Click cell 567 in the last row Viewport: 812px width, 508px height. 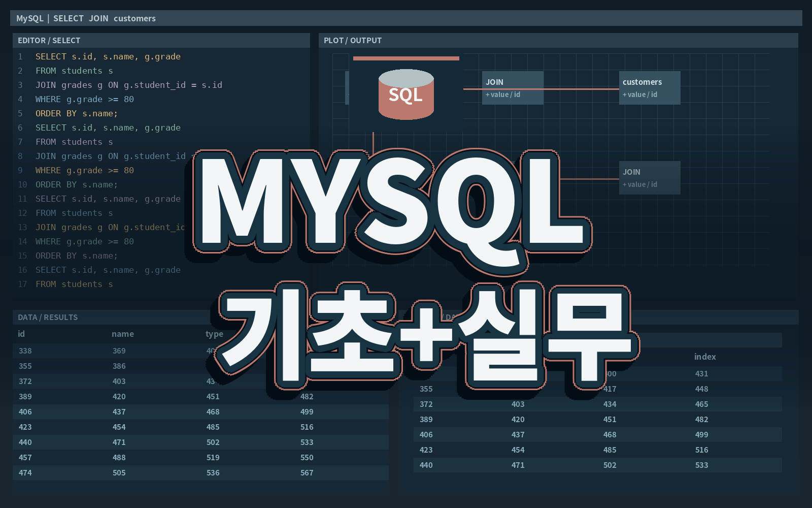pos(307,472)
